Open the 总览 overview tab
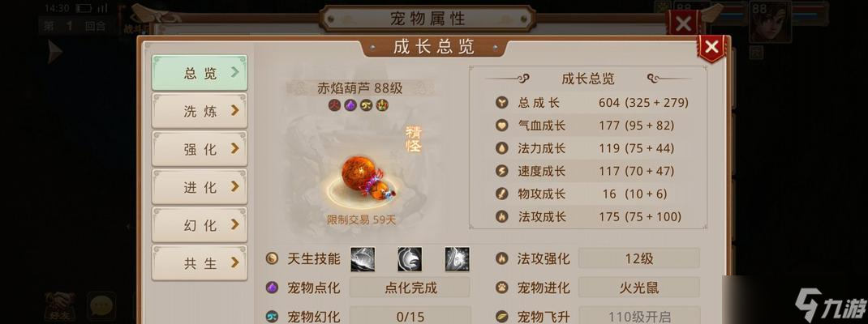Image resolution: width=868 pixels, height=324 pixels. 200,73
